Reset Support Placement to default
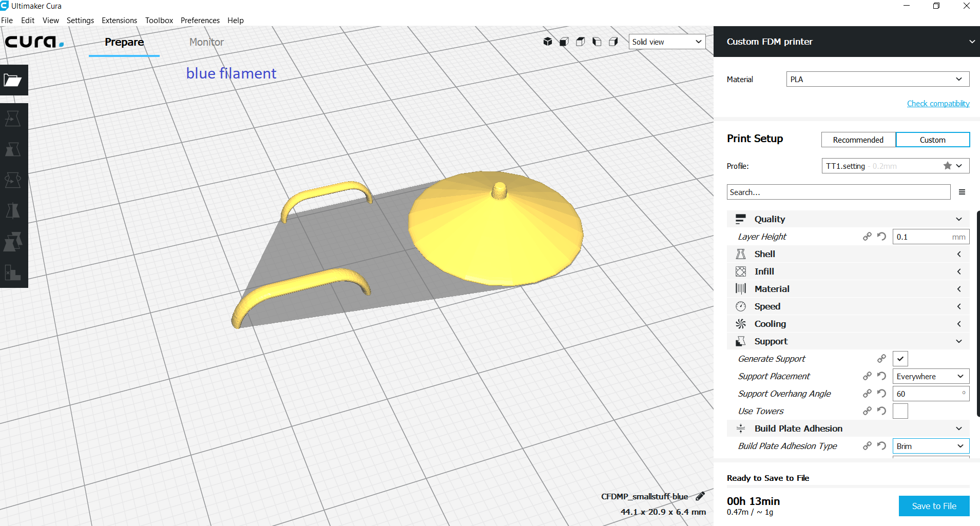 [881, 376]
